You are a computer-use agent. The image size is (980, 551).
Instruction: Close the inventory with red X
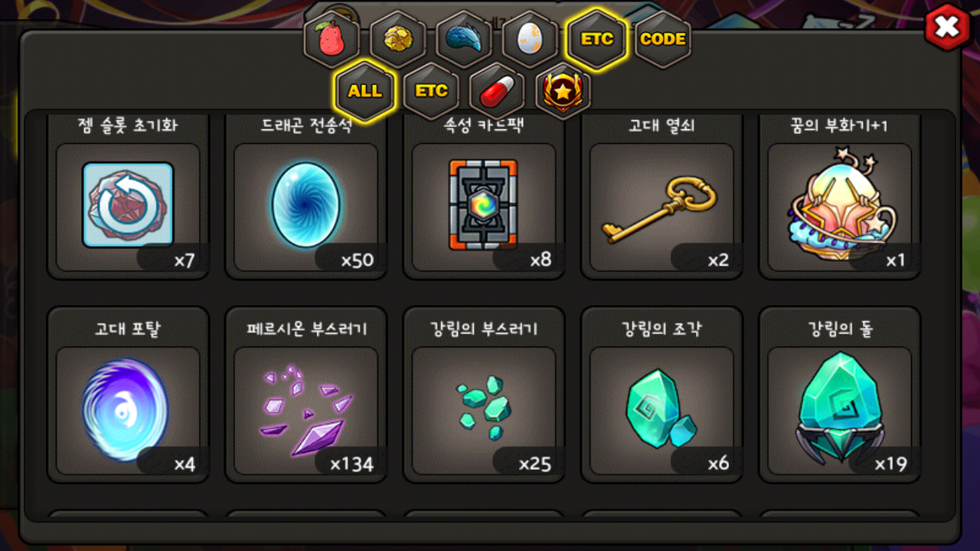click(947, 28)
